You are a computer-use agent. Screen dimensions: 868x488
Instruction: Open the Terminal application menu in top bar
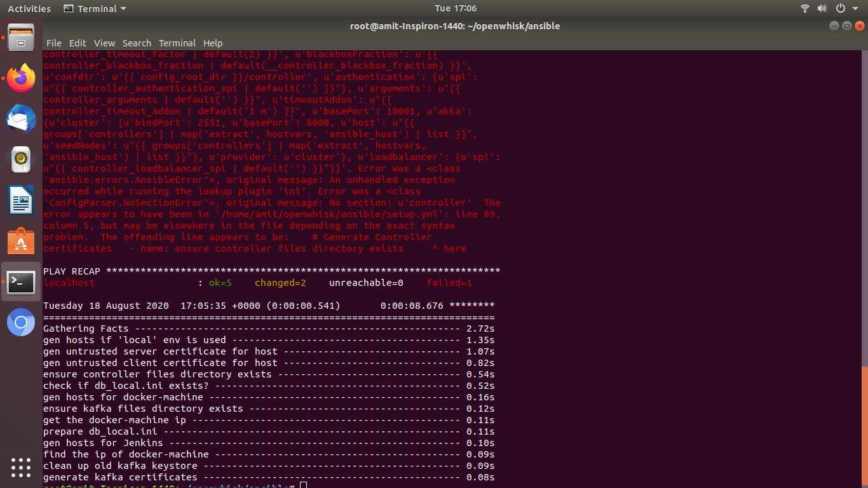click(x=94, y=8)
